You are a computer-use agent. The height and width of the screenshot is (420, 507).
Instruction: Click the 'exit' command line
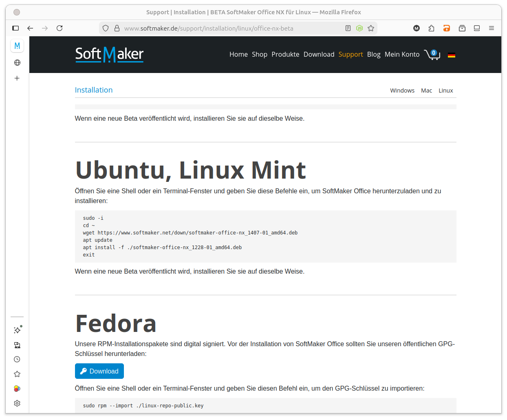pyautogui.click(x=89, y=255)
